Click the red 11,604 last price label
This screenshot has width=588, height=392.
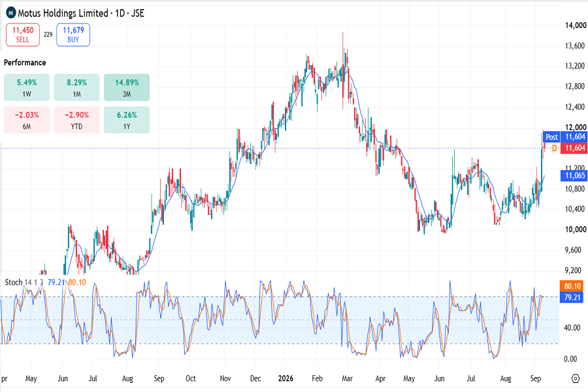pyautogui.click(x=575, y=148)
